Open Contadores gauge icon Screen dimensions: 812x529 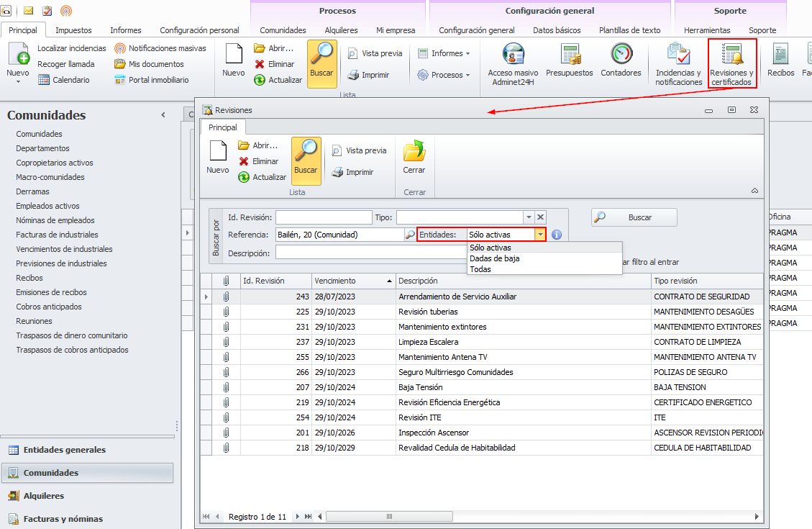[x=621, y=55]
